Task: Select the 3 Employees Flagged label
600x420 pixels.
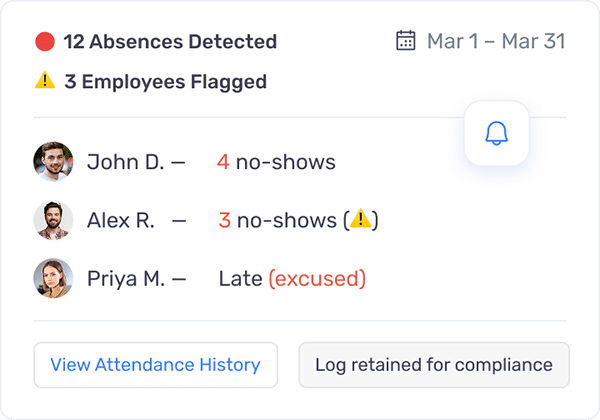Action: pyautogui.click(x=165, y=82)
